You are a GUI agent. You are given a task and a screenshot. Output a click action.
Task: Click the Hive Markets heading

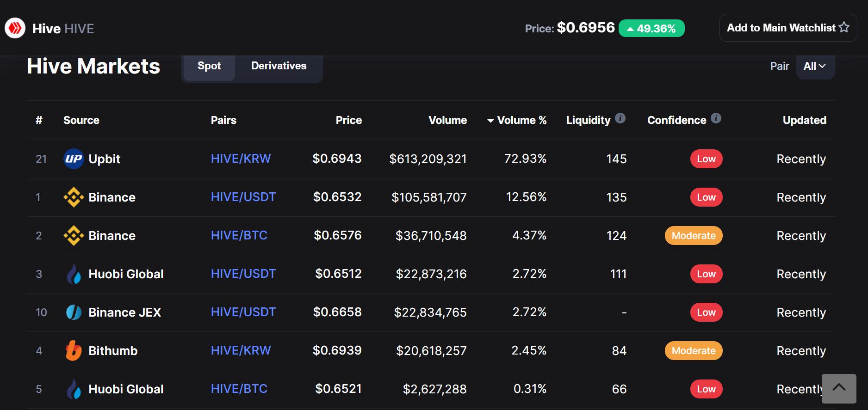click(x=93, y=66)
